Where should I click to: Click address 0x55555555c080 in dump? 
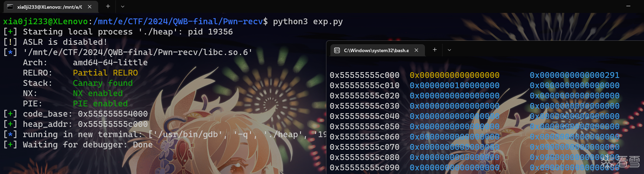point(365,157)
